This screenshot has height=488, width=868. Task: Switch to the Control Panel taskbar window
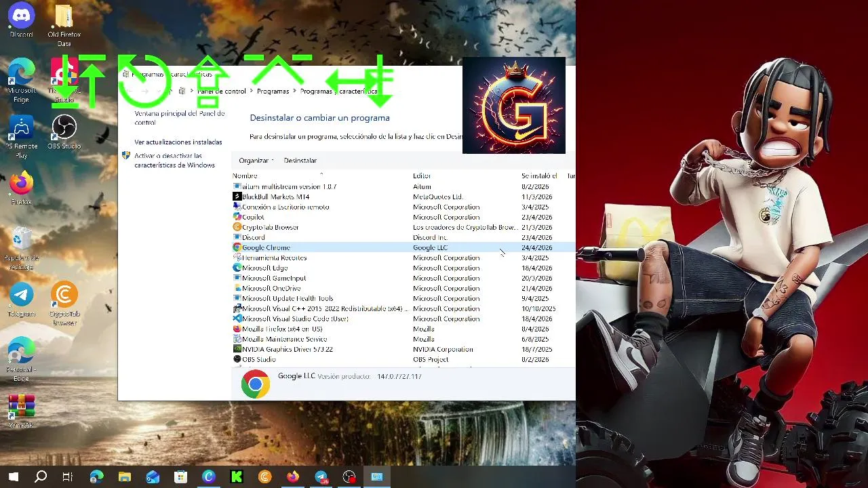[377, 476]
